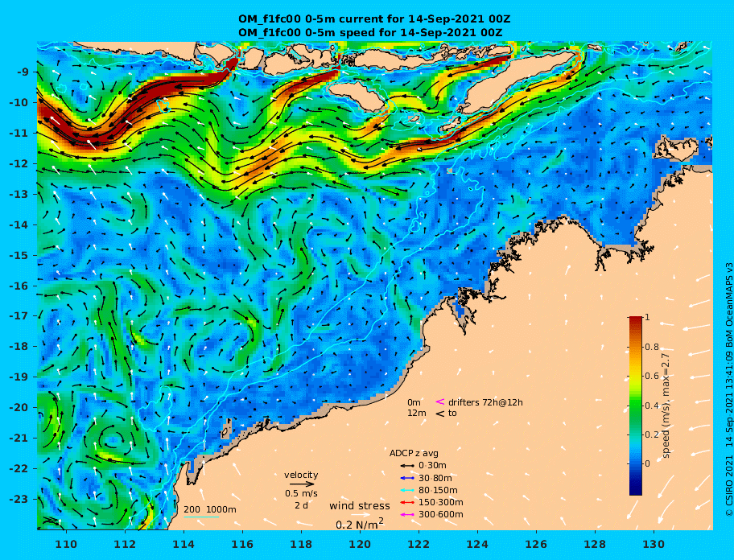This screenshot has width=734, height=560.
Task: Click the longitude axis label '130'
Action: click(x=654, y=544)
